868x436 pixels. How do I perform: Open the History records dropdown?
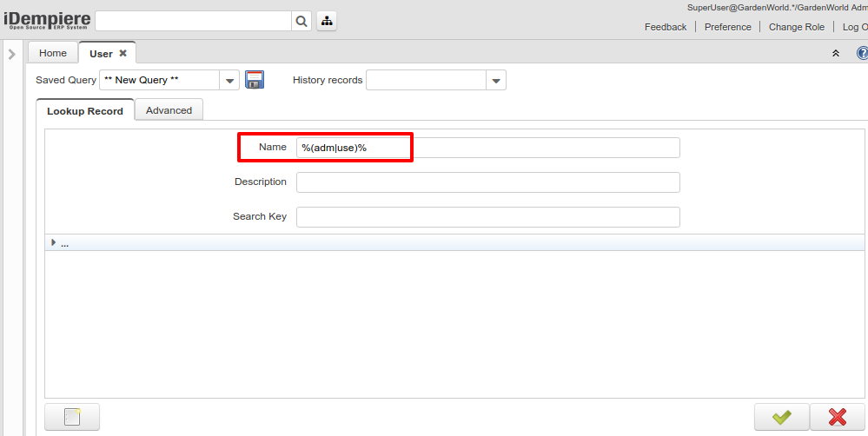pyautogui.click(x=495, y=81)
